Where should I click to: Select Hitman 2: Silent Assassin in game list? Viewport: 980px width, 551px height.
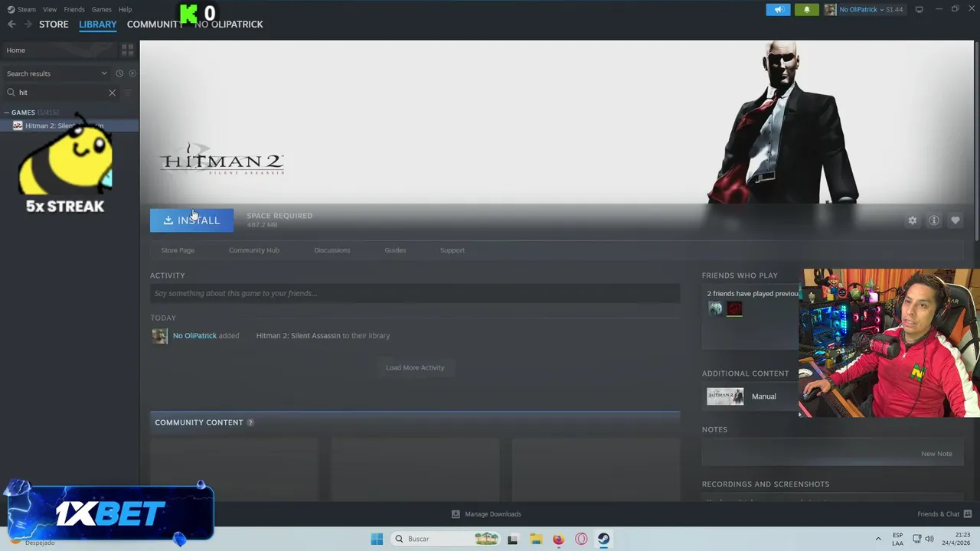tap(69, 126)
